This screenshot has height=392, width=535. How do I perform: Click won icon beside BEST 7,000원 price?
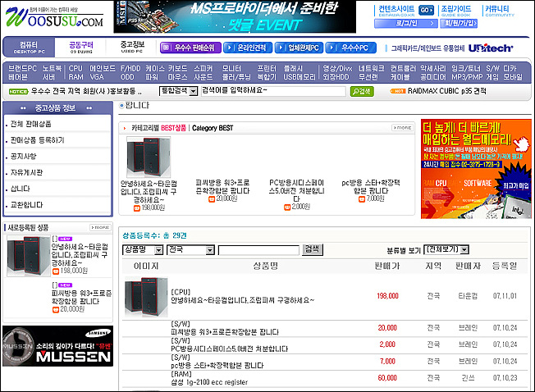(x=362, y=199)
